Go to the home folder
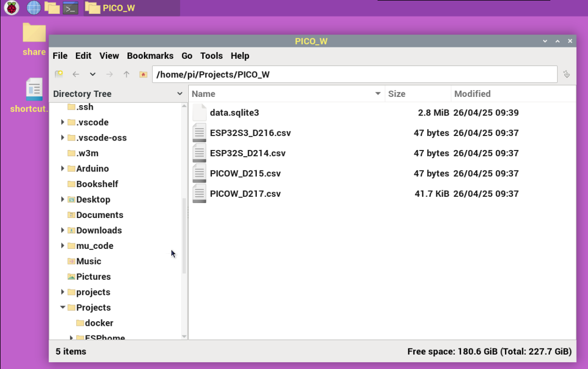588x369 pixels. 143,74
